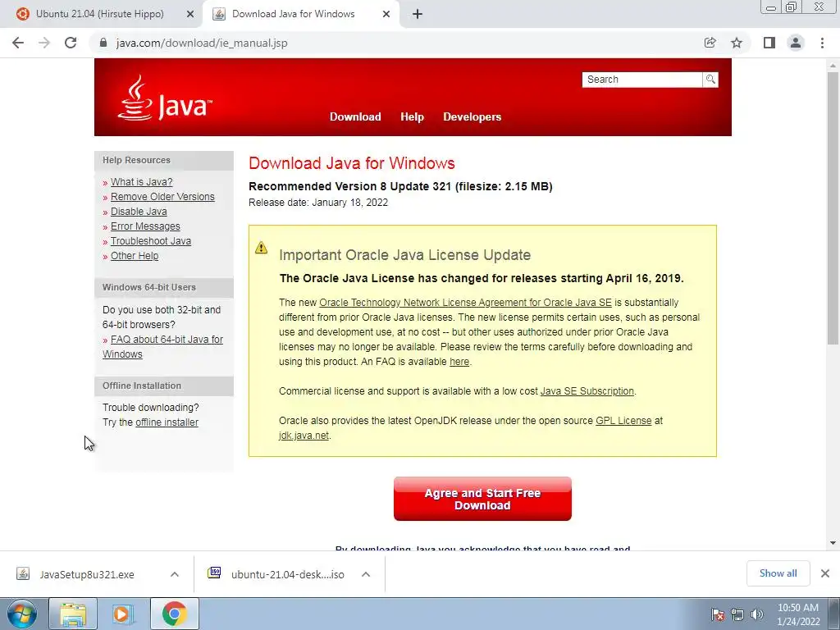Click 'Help Resources' sidebar heading

coord(136,160)
